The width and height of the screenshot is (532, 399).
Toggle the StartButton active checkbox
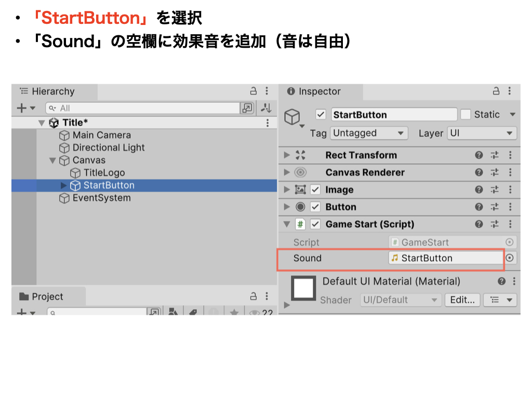pos(321,115)
